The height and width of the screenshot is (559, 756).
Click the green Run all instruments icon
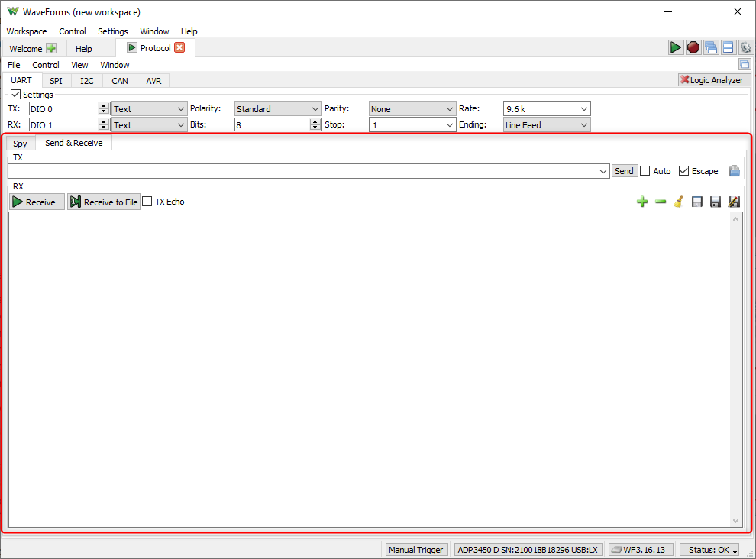click(676, 47)
